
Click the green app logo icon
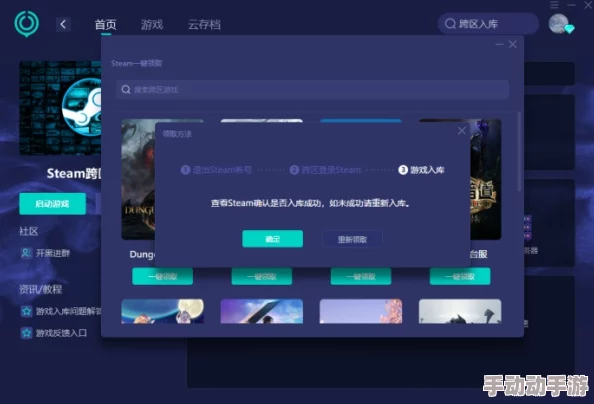click(27, 23)
